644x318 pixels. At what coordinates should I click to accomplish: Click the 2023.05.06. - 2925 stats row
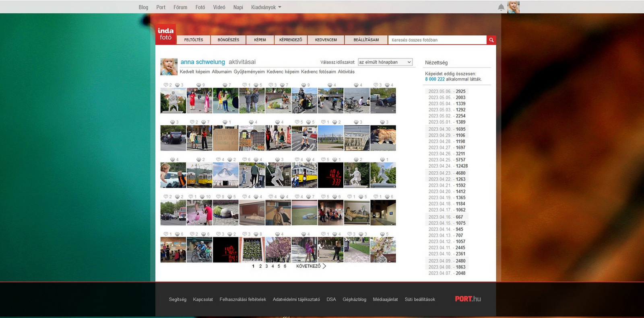(447, 91)
